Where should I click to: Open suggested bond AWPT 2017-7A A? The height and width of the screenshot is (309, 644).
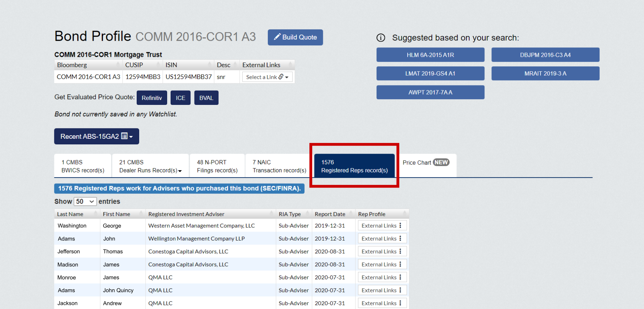[x=430, y=92]
